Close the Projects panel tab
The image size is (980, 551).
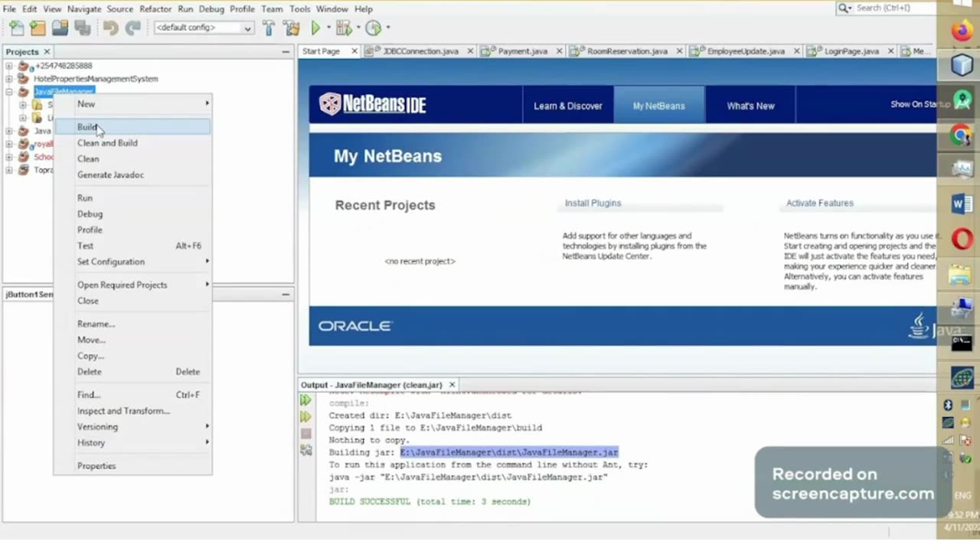tap(46, 52)
